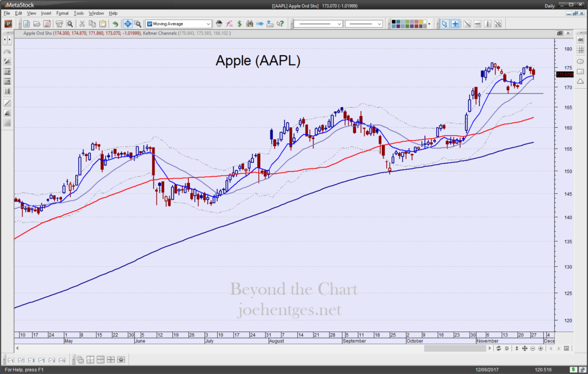Click the cascade windows icon

click(80, 360)
